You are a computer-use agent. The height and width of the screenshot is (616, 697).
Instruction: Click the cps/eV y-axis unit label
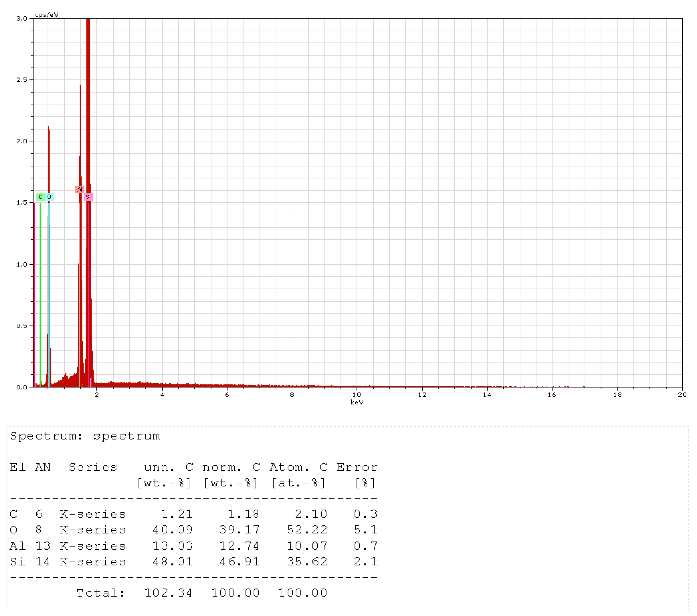(47, 15)
